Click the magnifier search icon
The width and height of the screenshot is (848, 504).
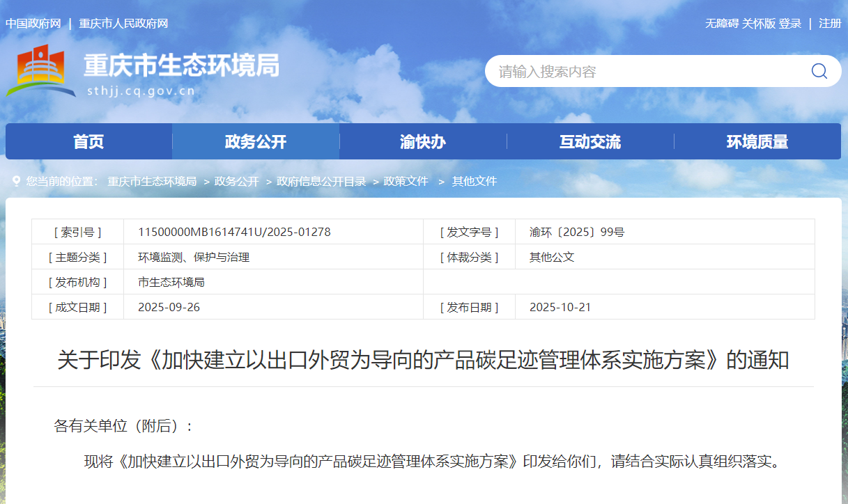point(819,71)
